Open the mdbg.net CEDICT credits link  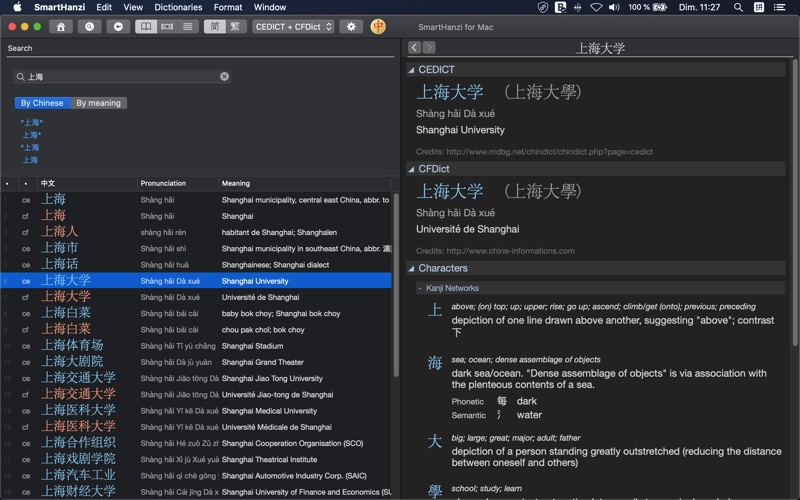pyautogui.click(x=549, y=152)
